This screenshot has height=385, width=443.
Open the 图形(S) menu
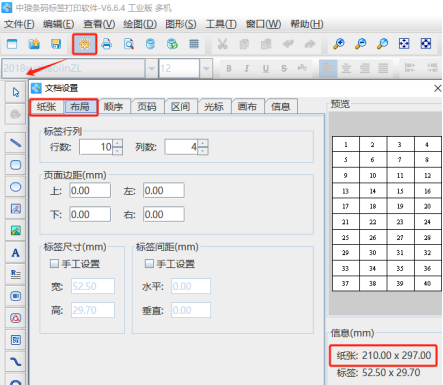coord(181,24)
